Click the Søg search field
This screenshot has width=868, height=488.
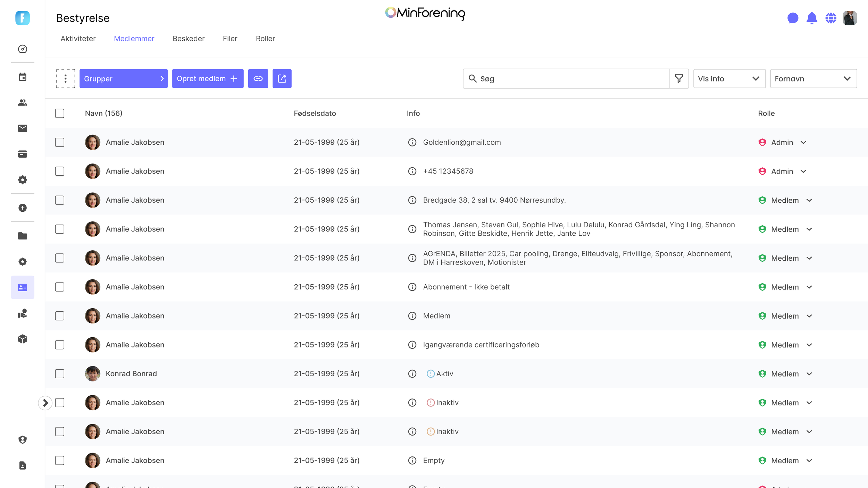point(566,79)
